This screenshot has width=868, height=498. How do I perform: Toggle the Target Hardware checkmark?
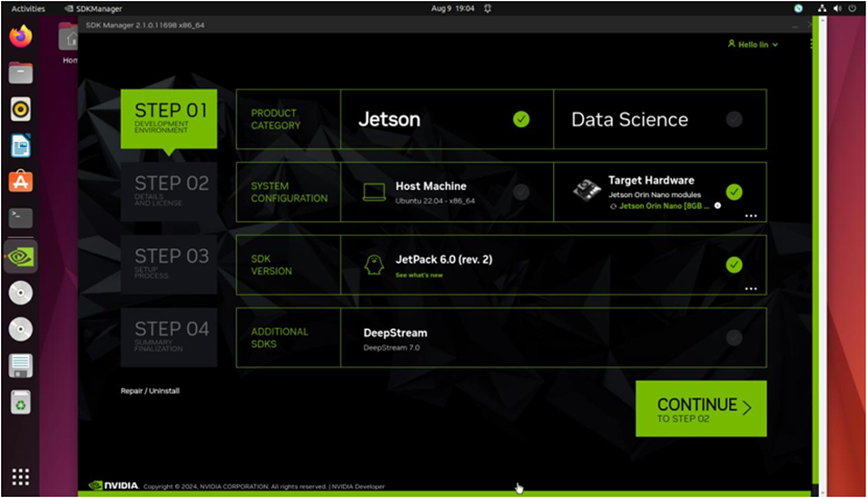[734, 193]
